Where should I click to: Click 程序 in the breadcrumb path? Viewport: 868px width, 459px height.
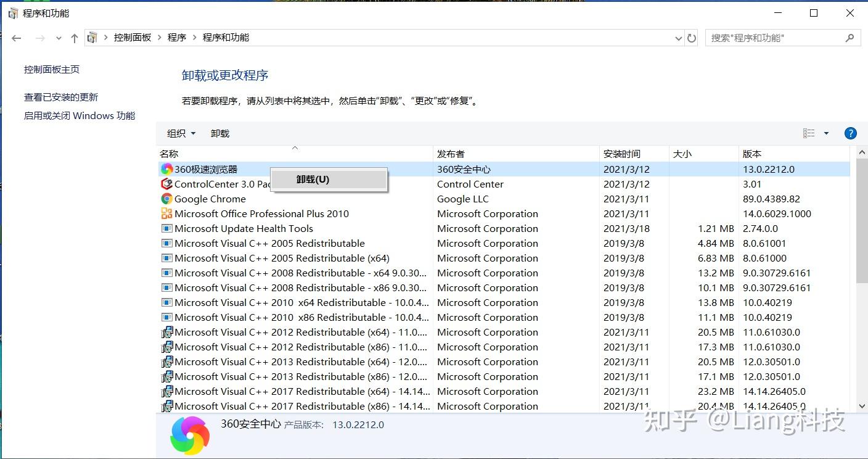[x=177, y=38]
